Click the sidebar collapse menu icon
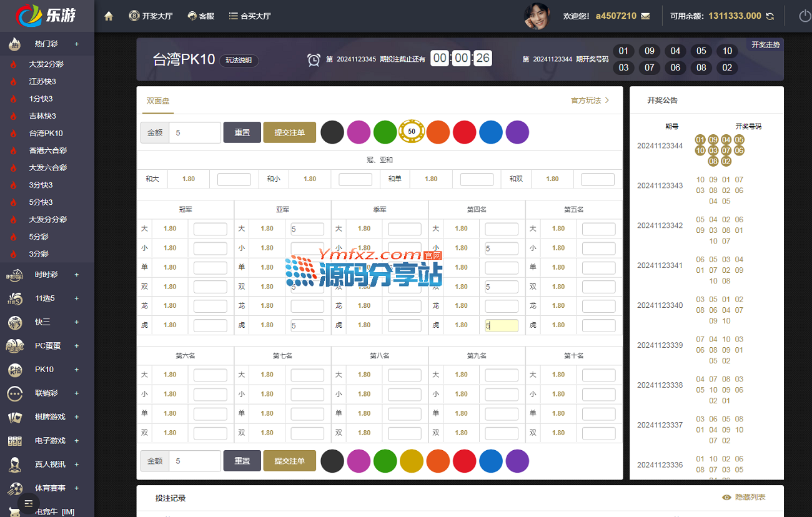812x517 pixels. pos(29,503)
